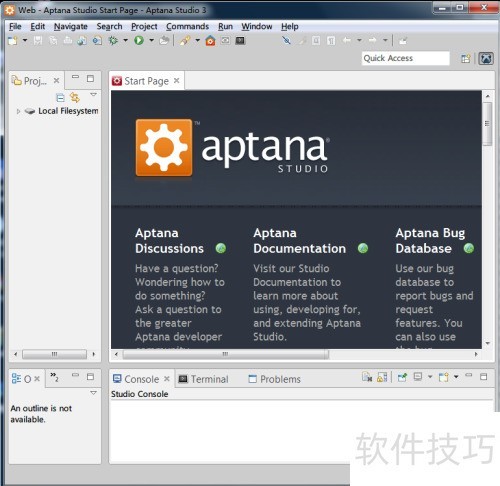Screen dimensions: 500x486
Task: Open the Project Explorer view menu triangle
Action: point(93,95)
